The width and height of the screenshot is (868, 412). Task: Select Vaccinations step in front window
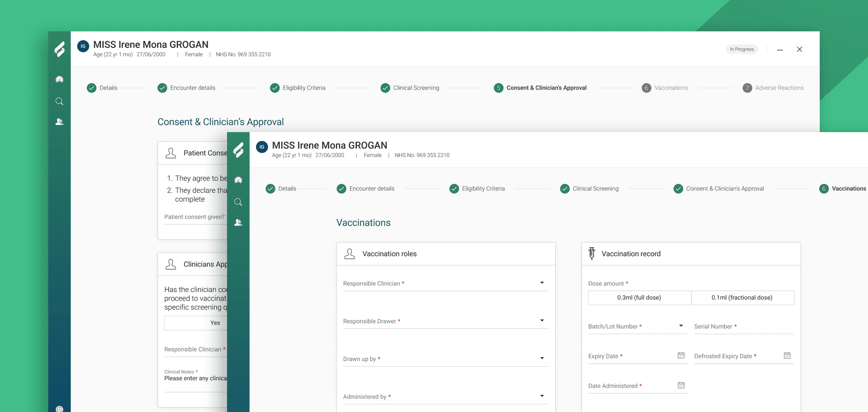coord(843,188)
